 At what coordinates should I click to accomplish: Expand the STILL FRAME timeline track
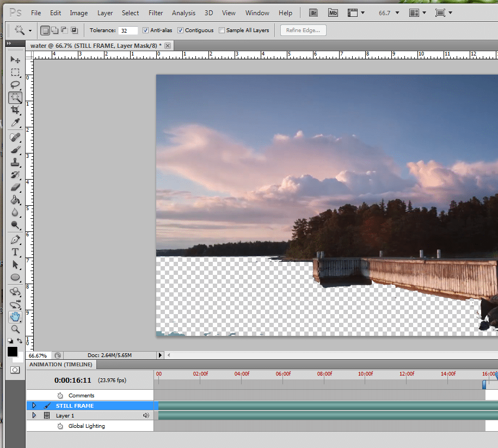pyautogui.click(x=34, y=406)
